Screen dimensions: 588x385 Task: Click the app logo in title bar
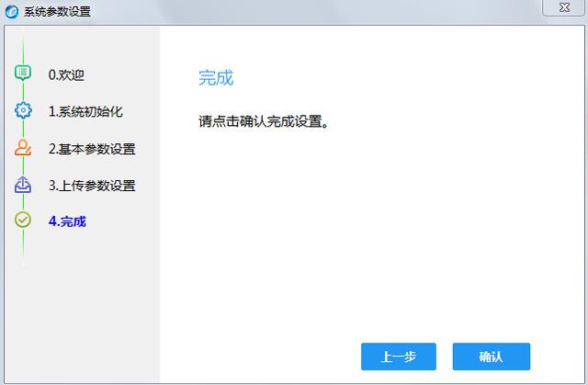12,12
